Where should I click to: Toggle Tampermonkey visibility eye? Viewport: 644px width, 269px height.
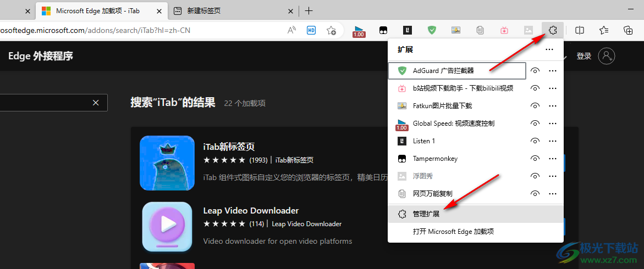[535, 159]
